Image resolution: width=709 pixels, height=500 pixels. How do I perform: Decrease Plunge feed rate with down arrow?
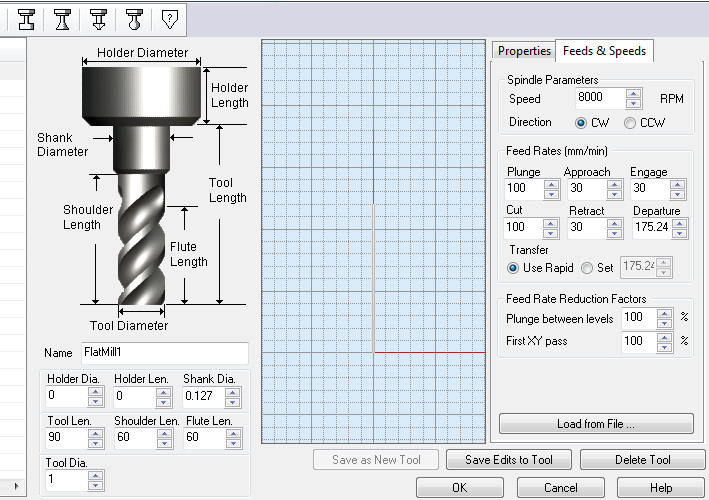[x=551, y=195]
